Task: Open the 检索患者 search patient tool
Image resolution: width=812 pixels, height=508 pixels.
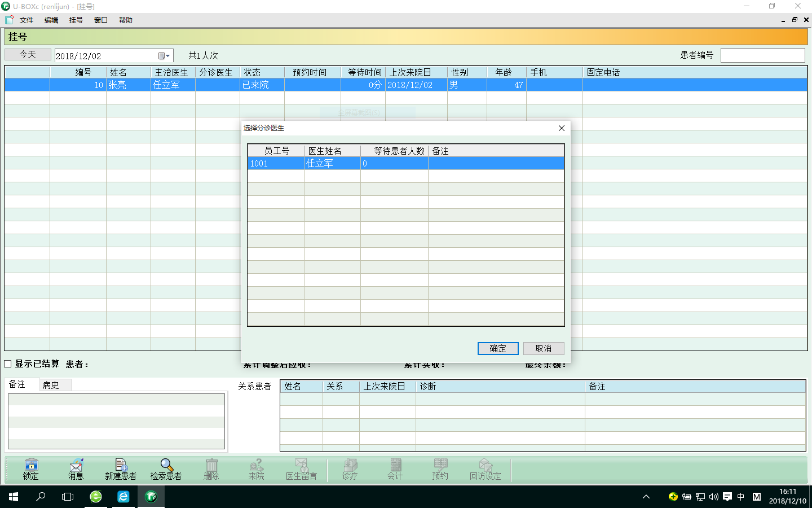Action: point(166,469)
